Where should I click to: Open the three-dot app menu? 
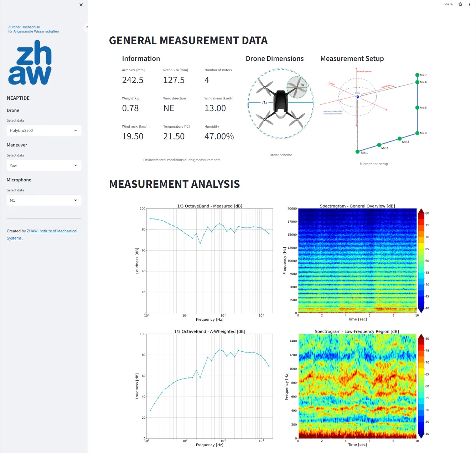coord(470,4)
